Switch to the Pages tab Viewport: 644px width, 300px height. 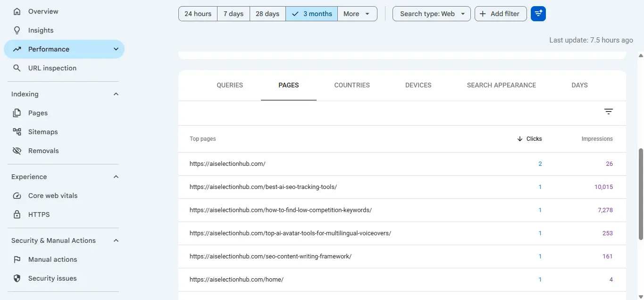(x=289, y=86)
